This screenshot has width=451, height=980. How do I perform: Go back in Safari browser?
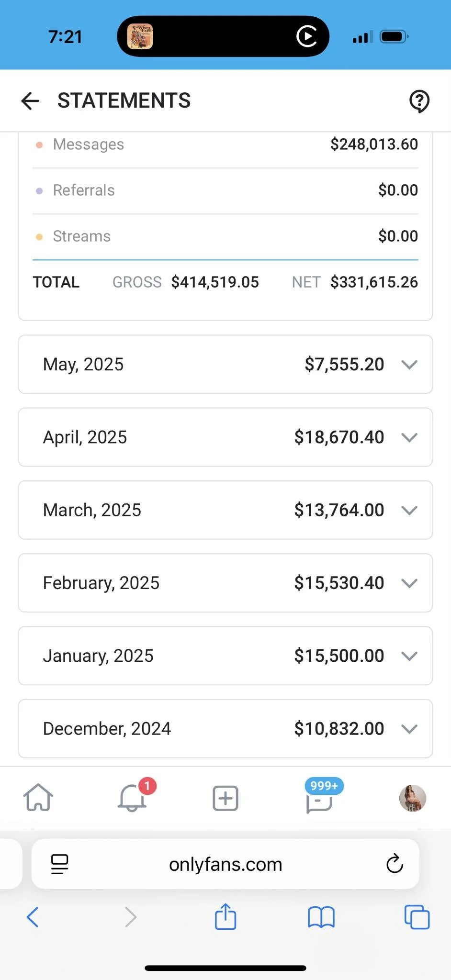(33, 917)
